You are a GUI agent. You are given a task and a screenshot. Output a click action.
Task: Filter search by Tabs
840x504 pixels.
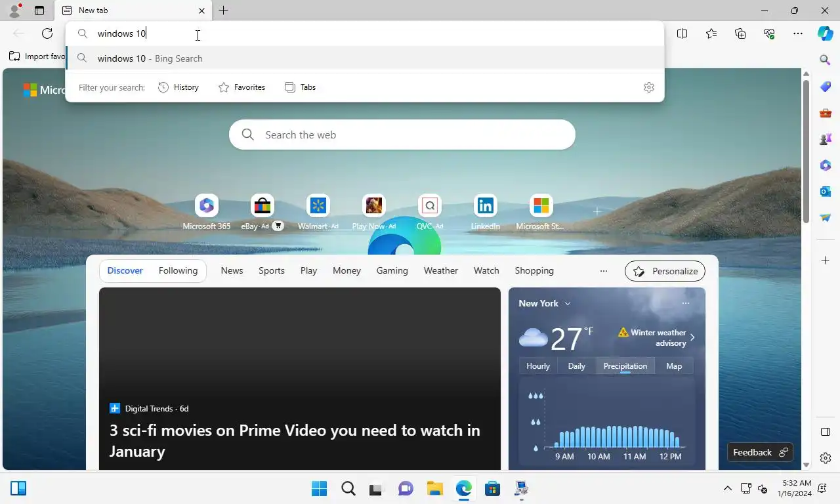point(300,87)
